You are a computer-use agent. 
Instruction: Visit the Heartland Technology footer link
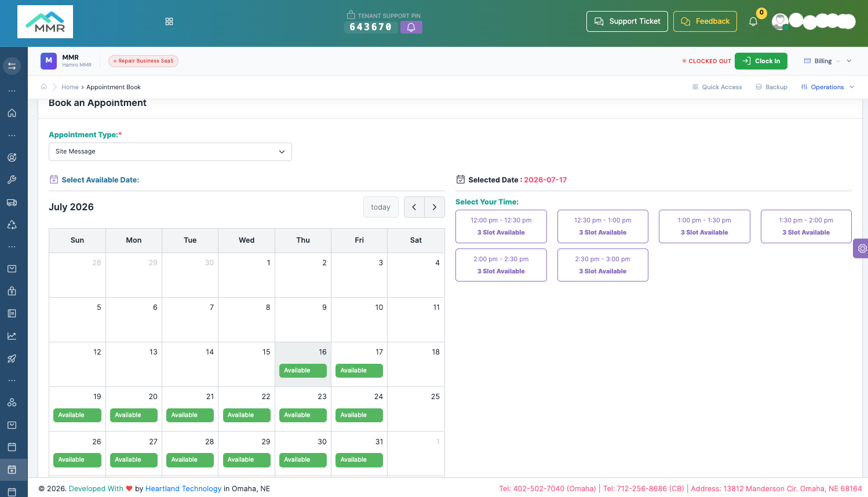[x=183, y=489]
